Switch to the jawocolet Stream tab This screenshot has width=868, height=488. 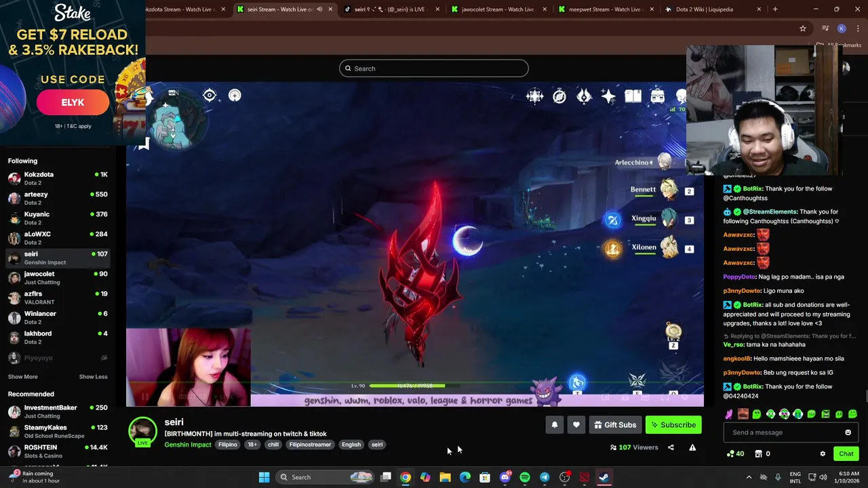(500, 9)
